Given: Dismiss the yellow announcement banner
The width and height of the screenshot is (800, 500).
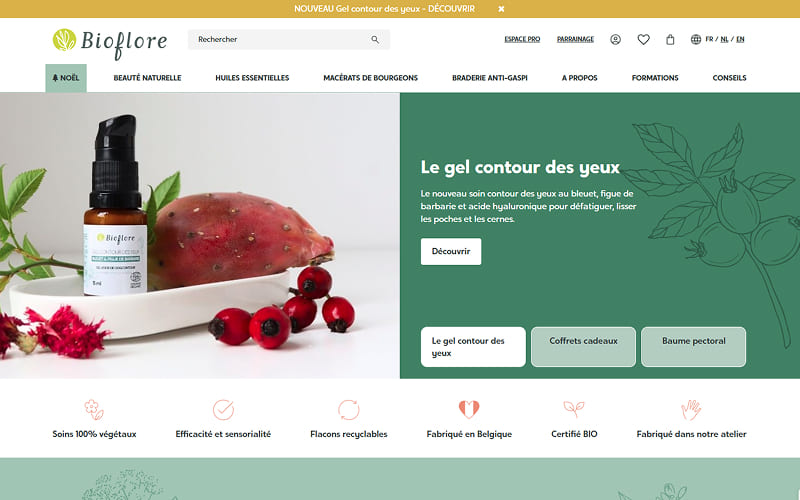Looking at the screenshot, I should tap(502, 9).
